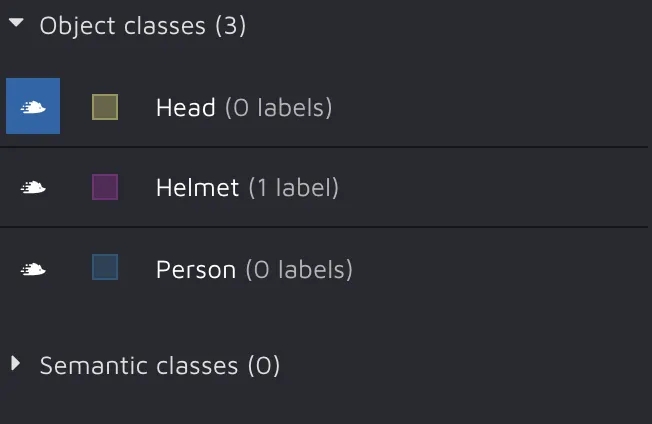Click the Semantic classes header text
Image resolution: width=652 pixels, height=424 pixels.
[140, 365]
